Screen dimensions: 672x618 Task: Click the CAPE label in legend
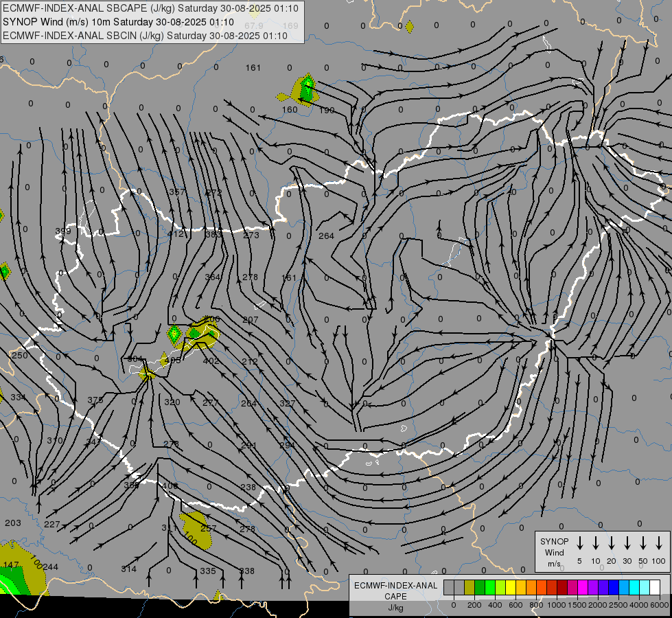point(395,597)
